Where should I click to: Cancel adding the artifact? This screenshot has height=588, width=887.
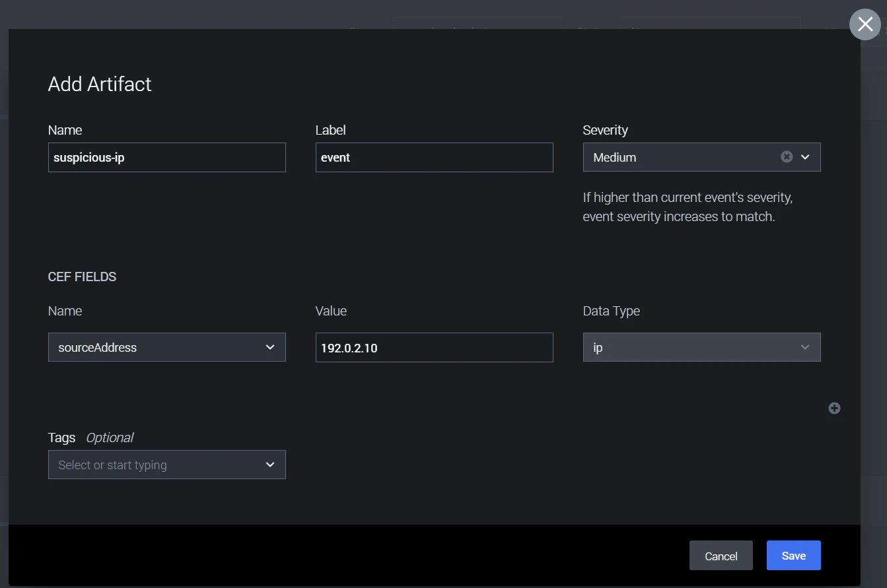click(x=721, y=556)
